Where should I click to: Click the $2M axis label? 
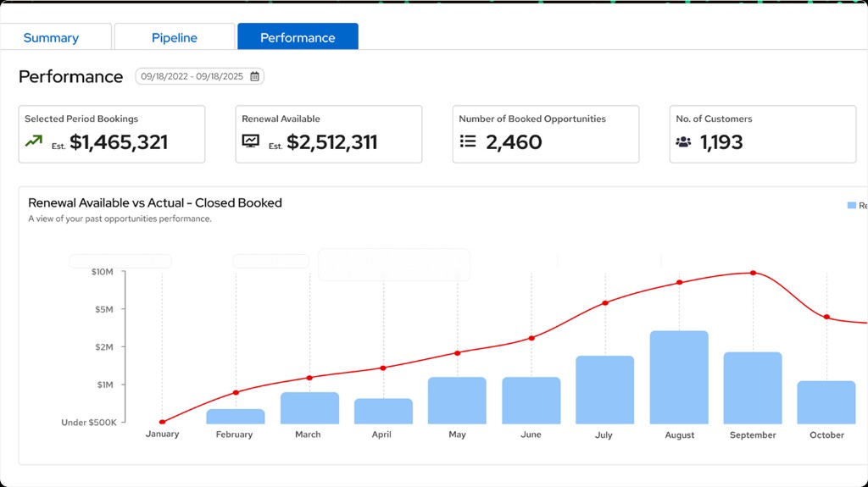pyautogui.click(x=103, y=347)
